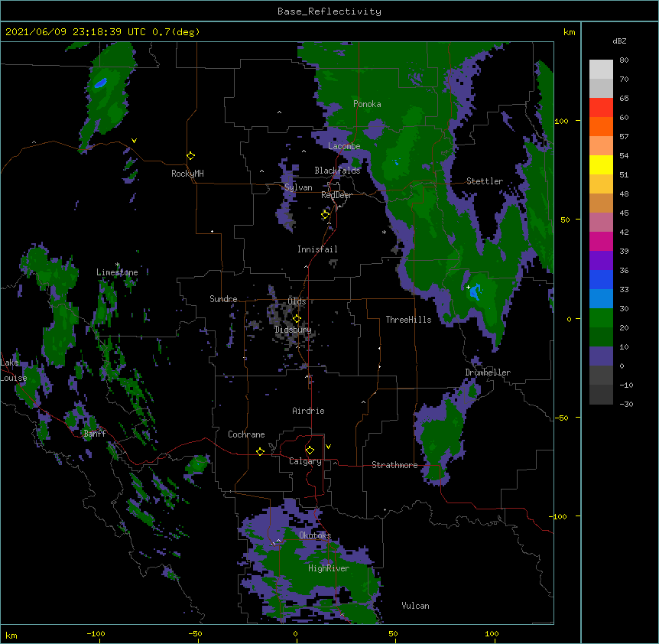This screenshot has width=659, height=644.
Task: Pick the blue 33–36 dBZ legend swatch
Action: (601, 279)
